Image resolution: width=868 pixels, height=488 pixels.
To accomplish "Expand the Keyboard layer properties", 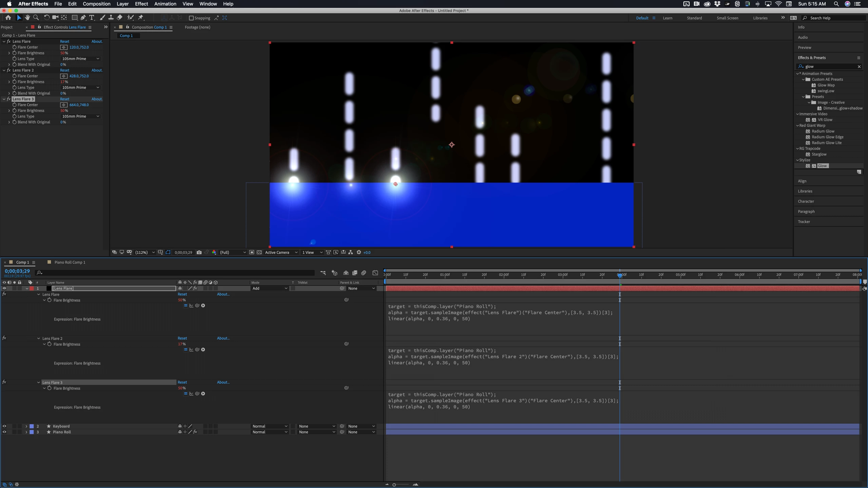I will (x=26, y=426).
